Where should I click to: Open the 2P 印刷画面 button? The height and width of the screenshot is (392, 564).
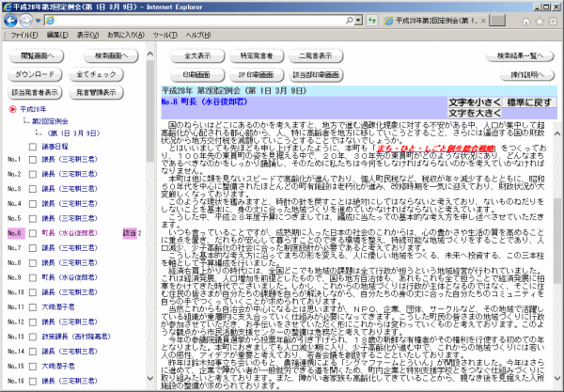[257, 75]
